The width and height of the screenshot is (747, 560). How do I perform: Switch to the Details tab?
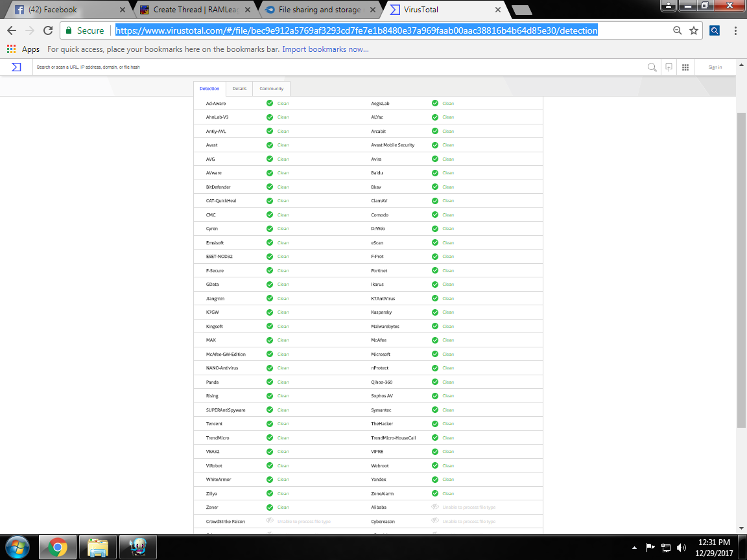pyautogui.click(x=240, y=89)
